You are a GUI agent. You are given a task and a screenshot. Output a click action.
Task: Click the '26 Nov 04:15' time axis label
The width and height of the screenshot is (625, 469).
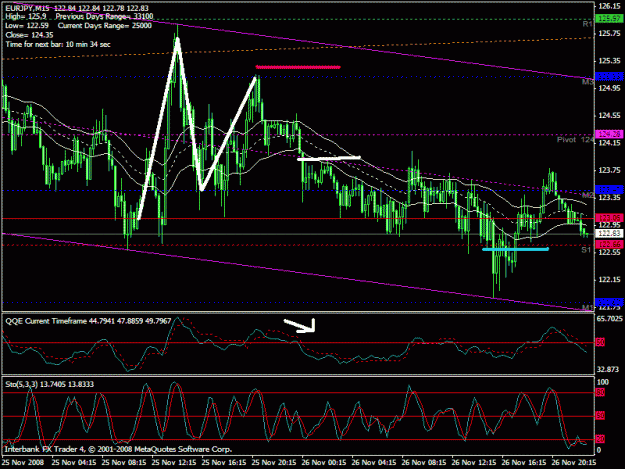[x=374, y=463]
